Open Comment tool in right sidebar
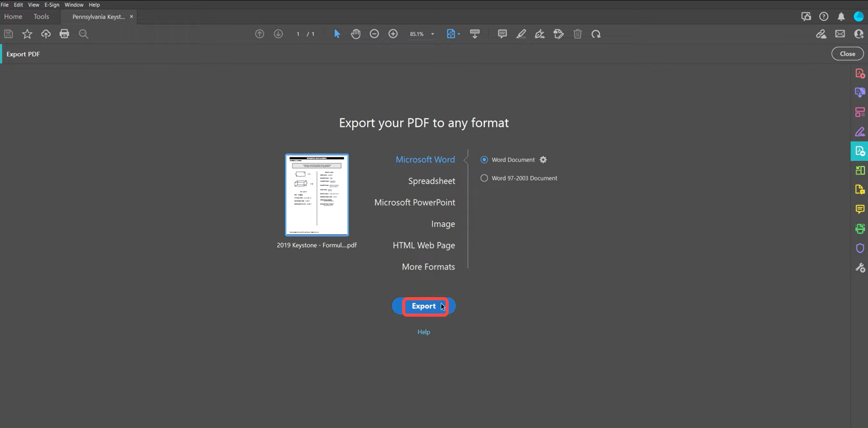Image resolution: width=868 pixels, height=428 pixels. [x=860, y=209]
